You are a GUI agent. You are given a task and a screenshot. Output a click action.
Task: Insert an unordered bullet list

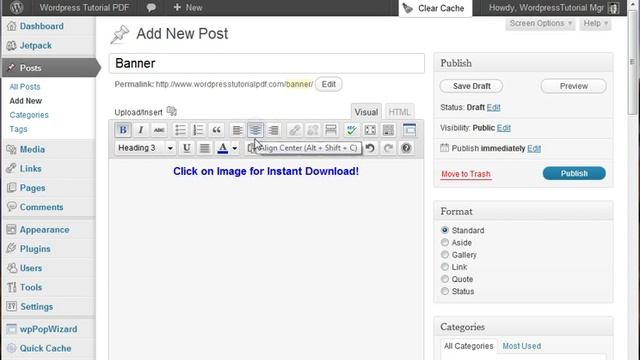[180, 130]
